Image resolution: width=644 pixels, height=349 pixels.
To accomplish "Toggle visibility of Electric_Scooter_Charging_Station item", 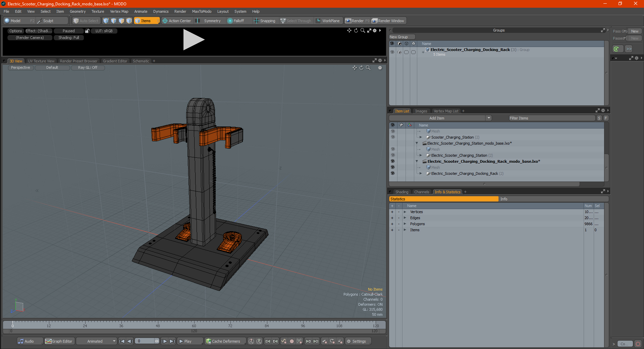I will click(x=392, y=155).
